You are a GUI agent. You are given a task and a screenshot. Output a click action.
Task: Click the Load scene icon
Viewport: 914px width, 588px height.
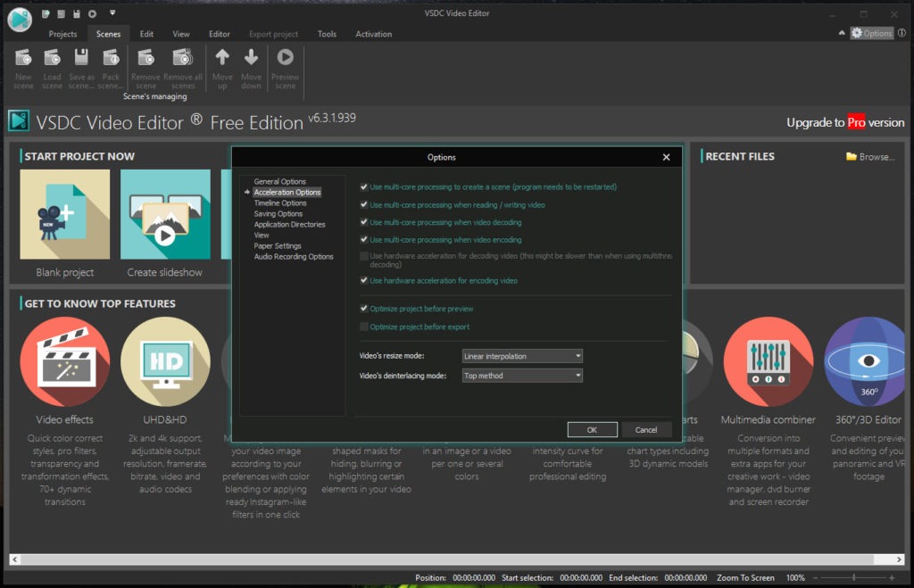point(52,58)
